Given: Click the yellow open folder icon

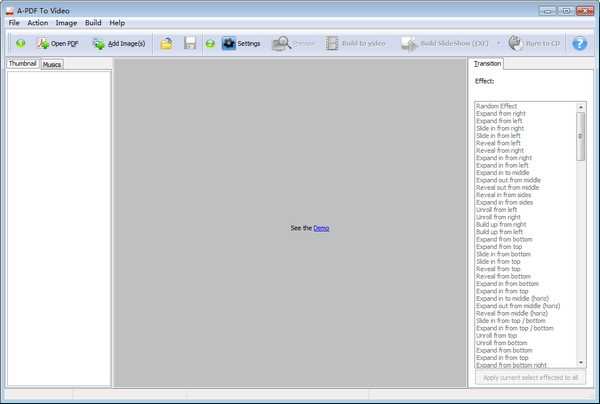Looking at the screenshot, I should pos(167,44).
